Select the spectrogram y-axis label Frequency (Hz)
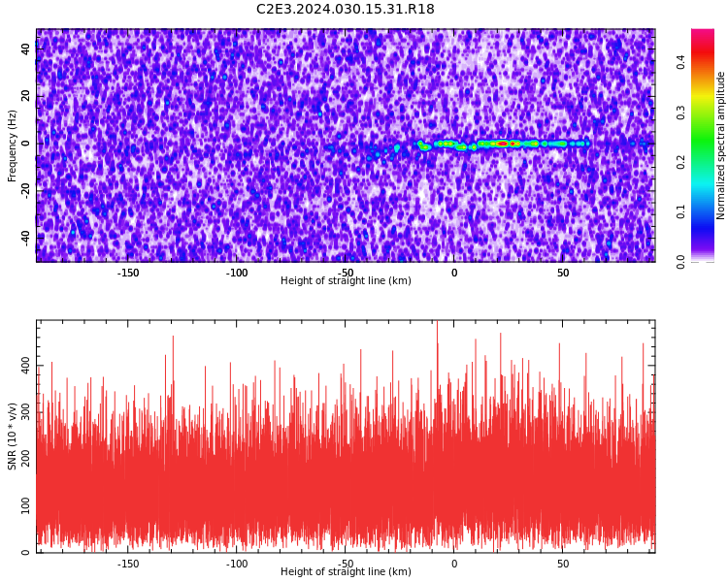728x582 pixels. click(12, 145)
